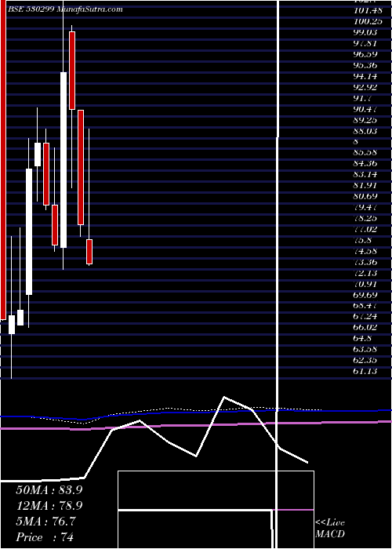Click the 70.91 price axis label
Viewport: 392px width, 549px height.
[x=365, y=284]
